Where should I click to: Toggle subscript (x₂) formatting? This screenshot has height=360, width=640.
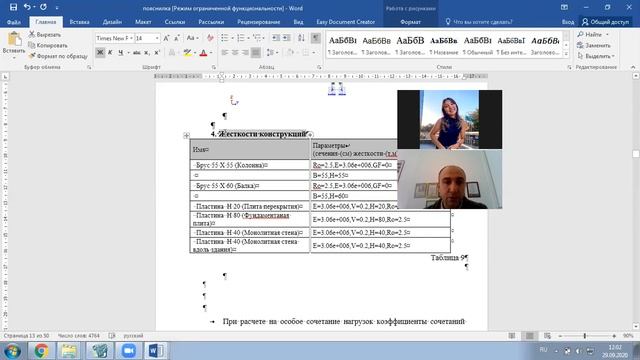pos(147,53)
